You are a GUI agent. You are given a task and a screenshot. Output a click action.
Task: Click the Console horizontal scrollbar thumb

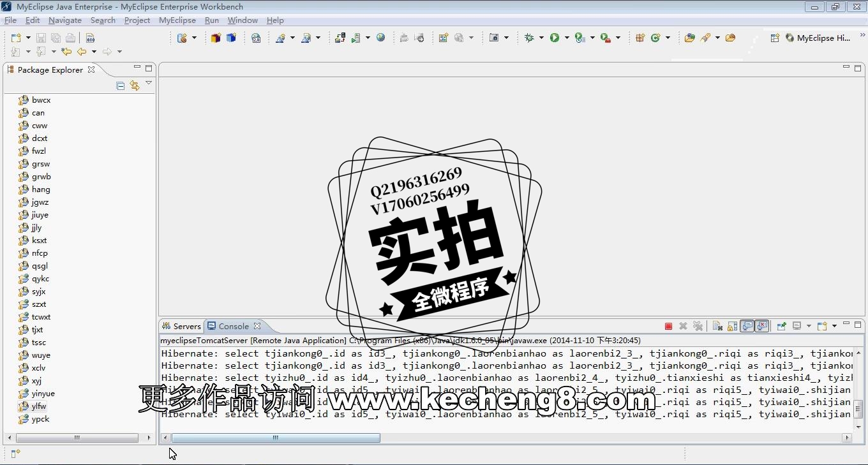[276, 438]
